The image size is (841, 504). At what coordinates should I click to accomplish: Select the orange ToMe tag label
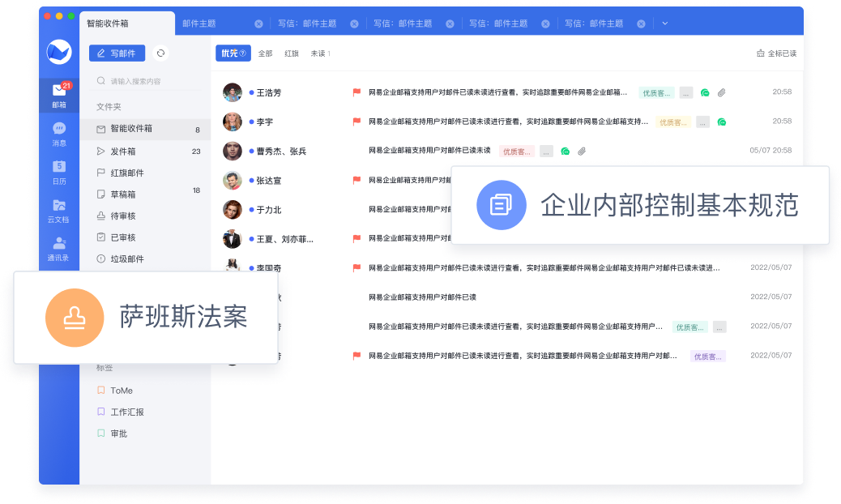(x=121, y=391)
